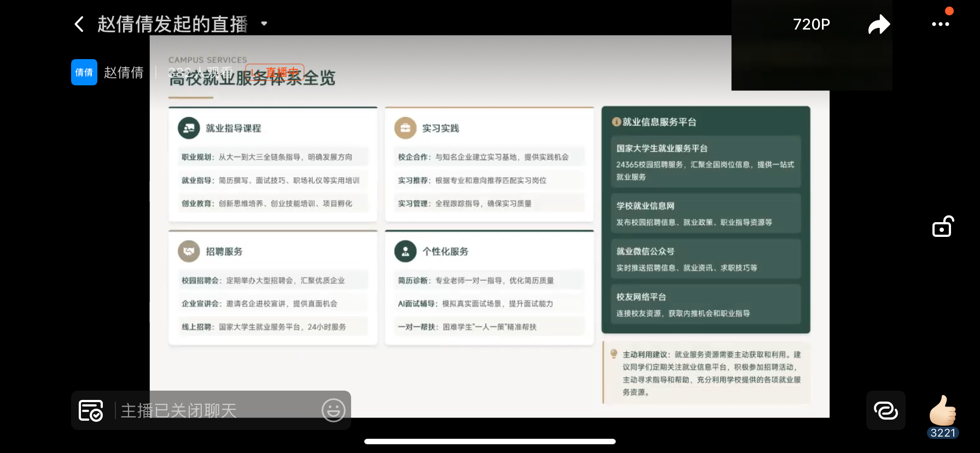This screenshot has height=453, width=980.
Task: Open the three-dot more options menu
Action: coord(940,24)
